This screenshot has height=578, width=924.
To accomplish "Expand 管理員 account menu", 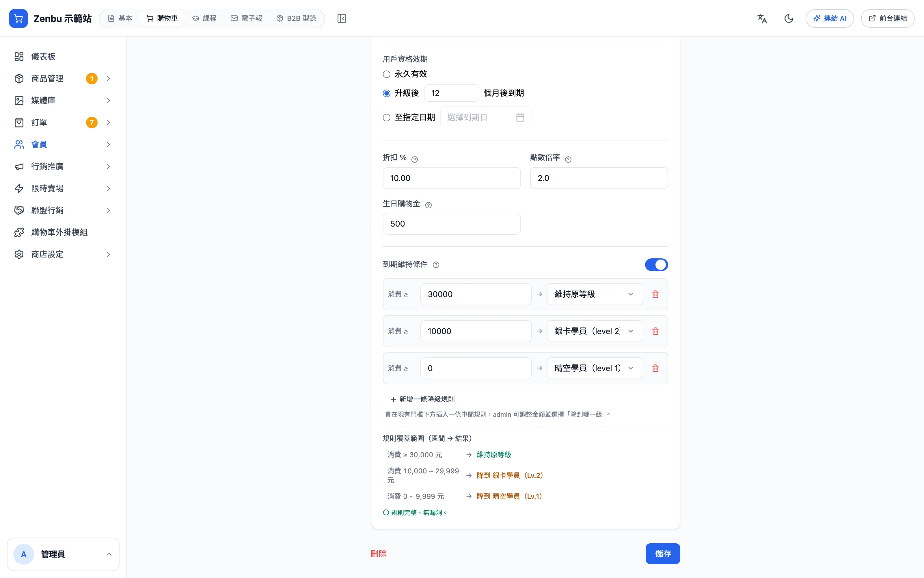I will tap(63, 554).
